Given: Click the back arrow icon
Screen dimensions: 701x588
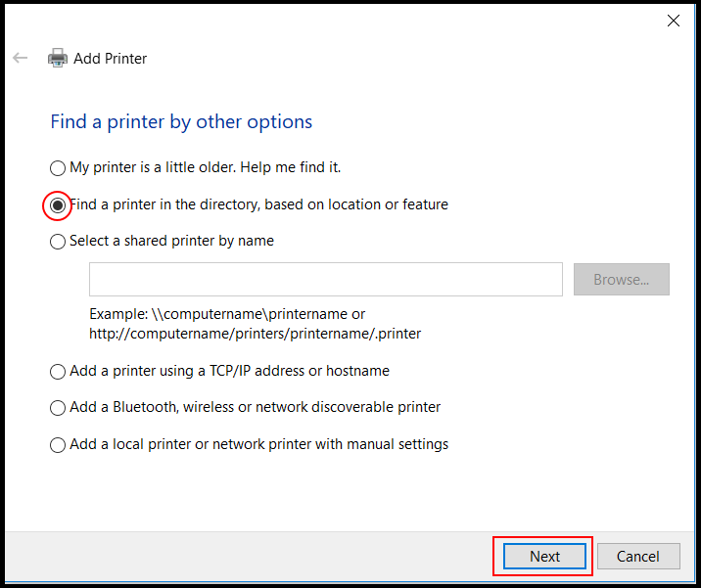Looking at the screenshot, I should (x=21, y=58).
